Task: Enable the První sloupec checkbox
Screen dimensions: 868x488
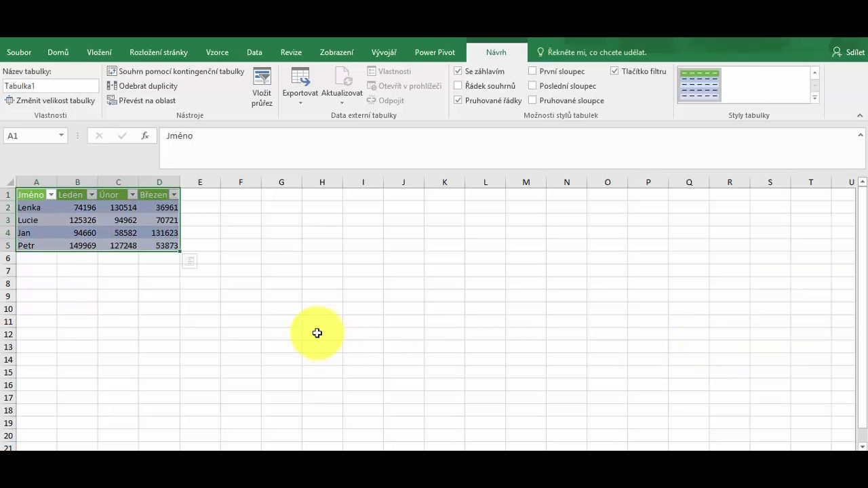Action: tap(532, 71)
